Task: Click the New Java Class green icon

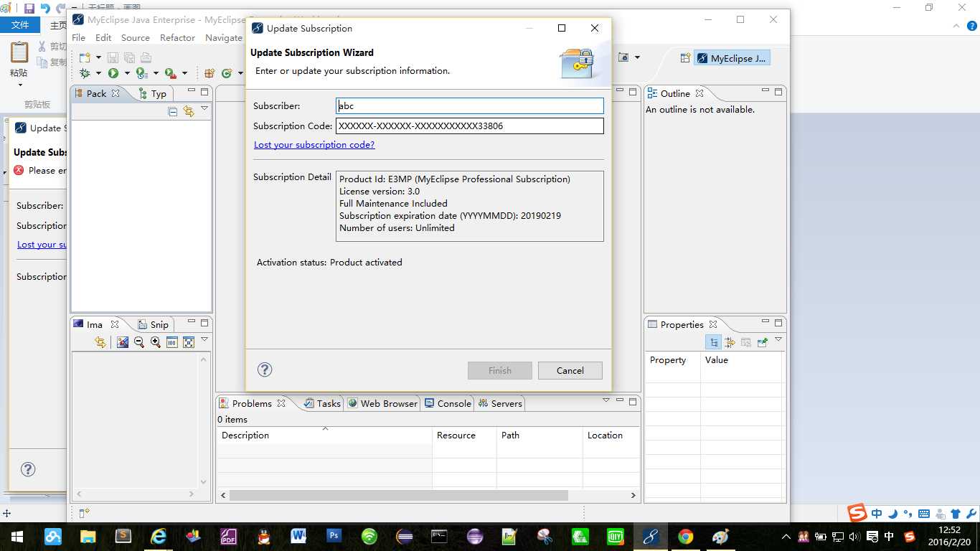Action: coord(227,73)
